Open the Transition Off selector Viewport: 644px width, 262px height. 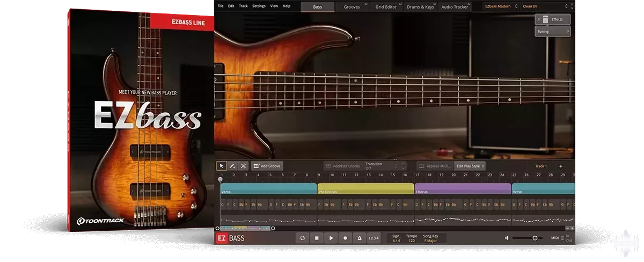380,166
